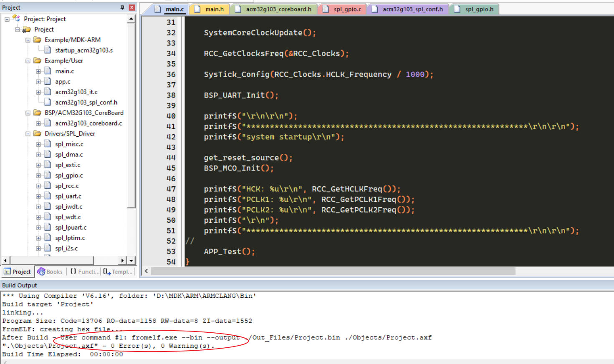Click the Program Size output line

point(127,321)
